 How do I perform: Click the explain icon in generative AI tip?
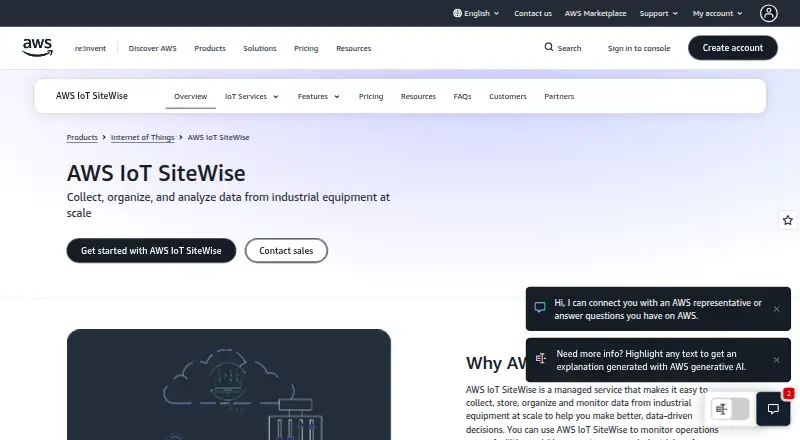coord(541,358)
